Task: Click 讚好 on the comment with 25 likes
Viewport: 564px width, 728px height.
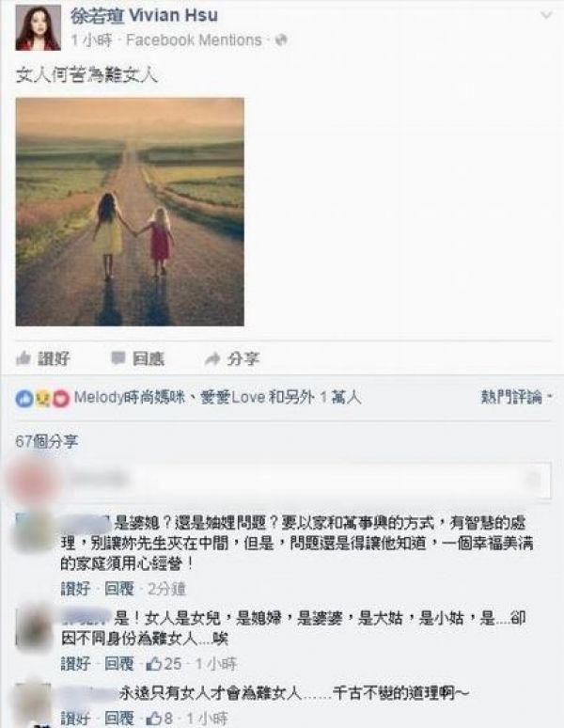Action: [x=75, y=663]
